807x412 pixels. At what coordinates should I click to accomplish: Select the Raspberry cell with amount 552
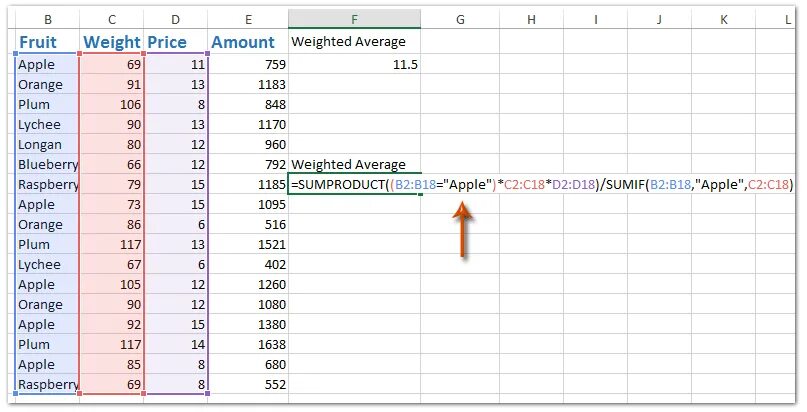point(47,384)
